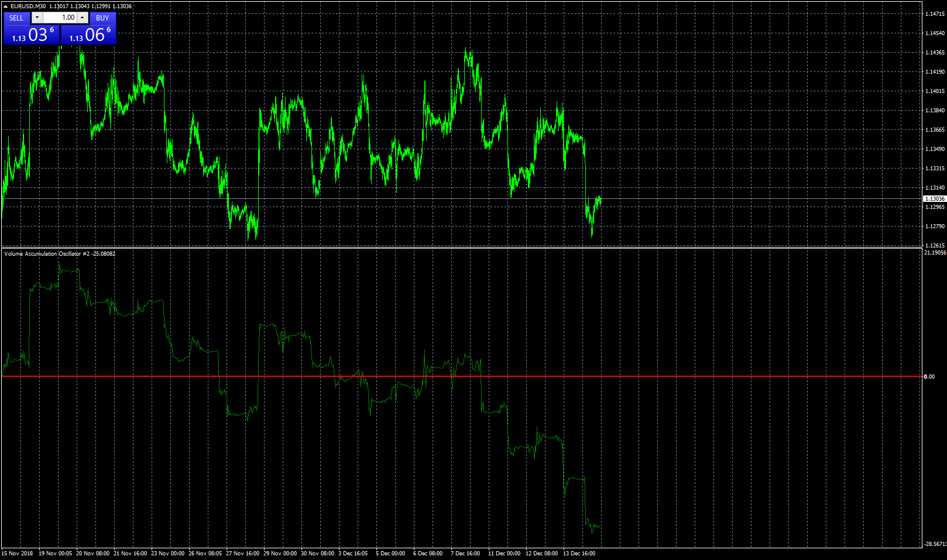Click the current price label 1.13036
Viewport: 947px width, 560px height.
[935, 199]
